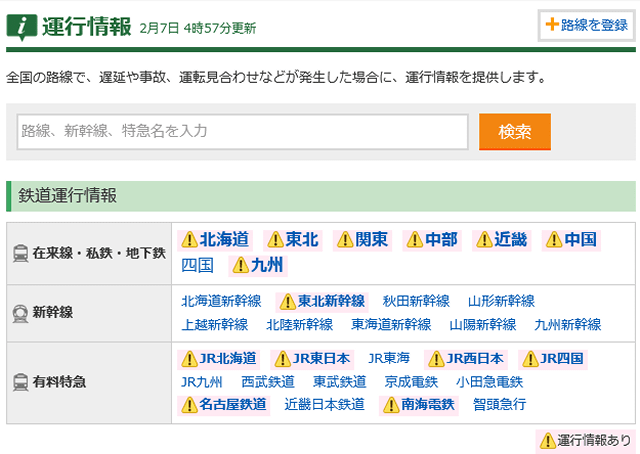Screen dimensions: 640x454
Task: Open 東武鉄道 limited express info
Action: 340,383
